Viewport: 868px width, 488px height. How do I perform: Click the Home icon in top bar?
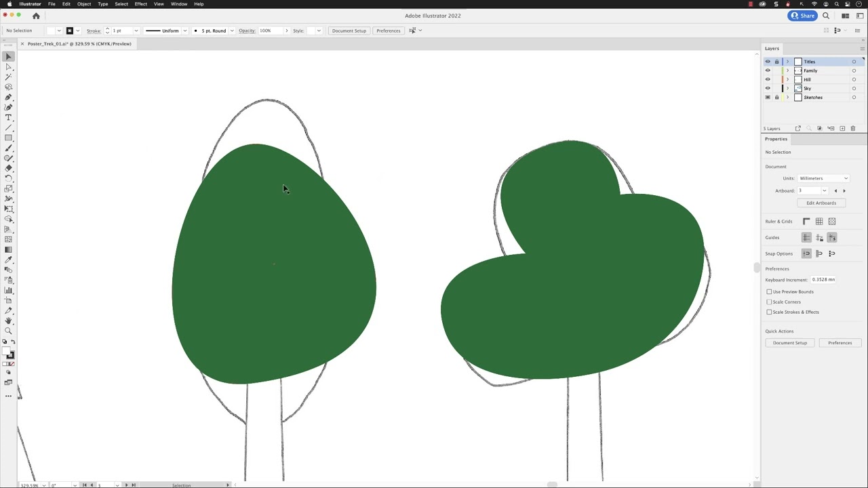click(36, 16)
